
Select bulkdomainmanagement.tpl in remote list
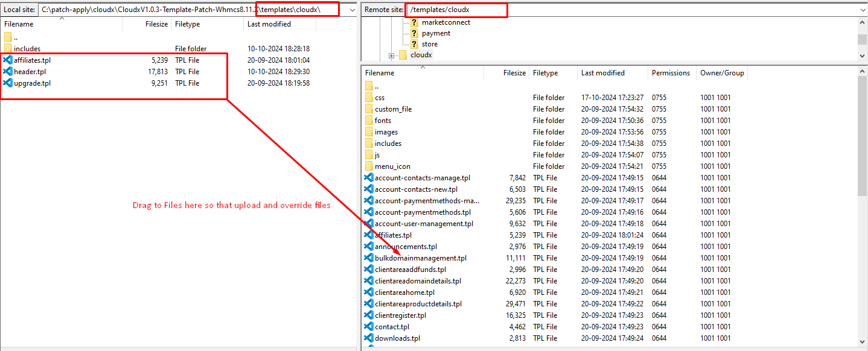(x=420, y=258)
